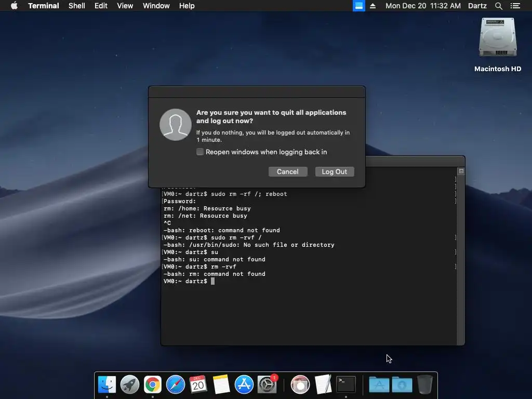
Task: Click the '-bash: reboot: command not found' line
Action: [x=221, y=230]
